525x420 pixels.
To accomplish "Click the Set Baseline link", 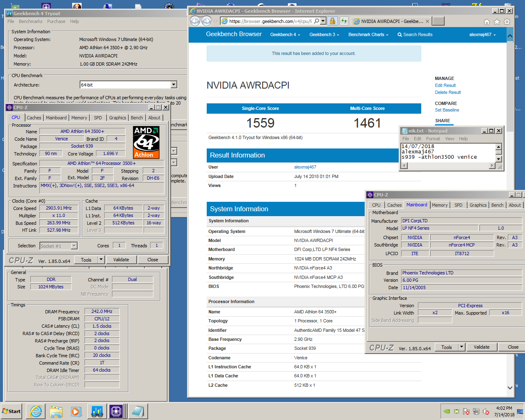I will coord(447,110).
